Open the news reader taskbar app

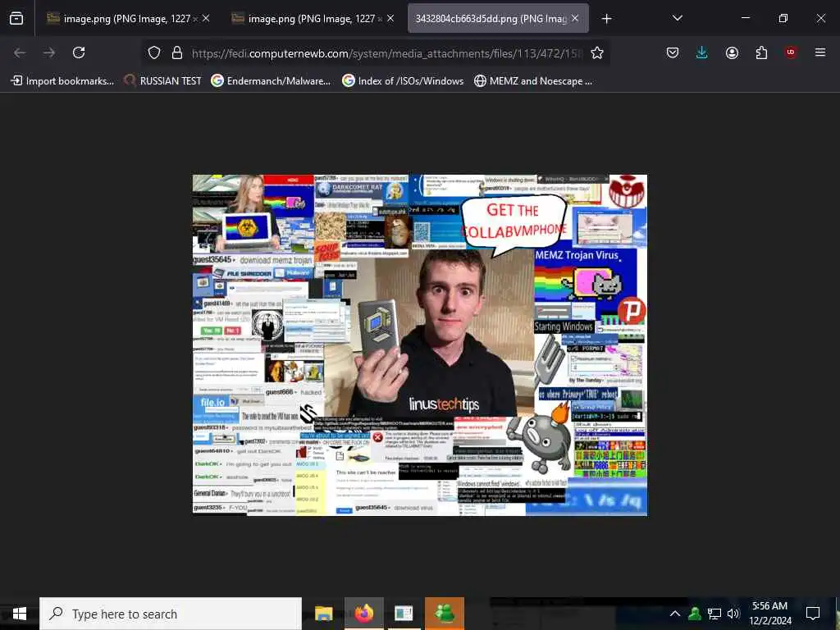[x=404, y=614]
